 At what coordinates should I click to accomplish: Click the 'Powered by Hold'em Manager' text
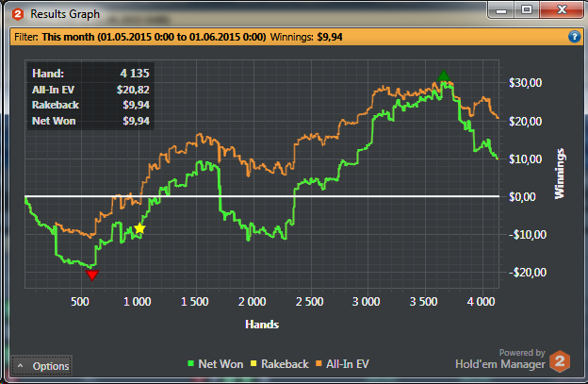500,359
